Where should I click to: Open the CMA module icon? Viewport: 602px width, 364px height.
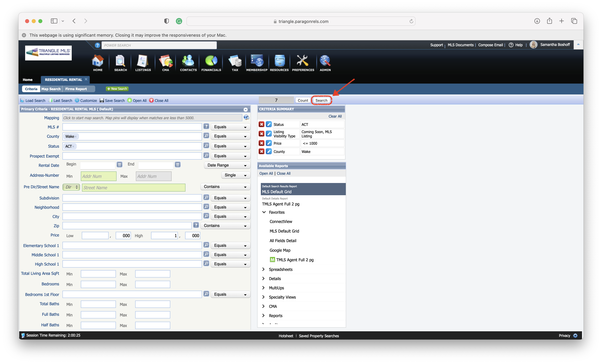pos(166,63)
